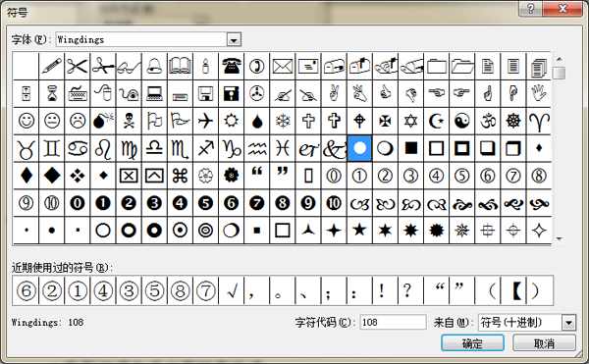Choose the open book symbol

point(180,67)
